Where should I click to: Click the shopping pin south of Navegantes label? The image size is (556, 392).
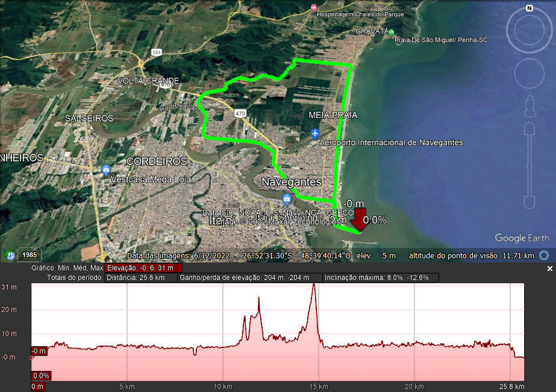(x=287, y=199)
